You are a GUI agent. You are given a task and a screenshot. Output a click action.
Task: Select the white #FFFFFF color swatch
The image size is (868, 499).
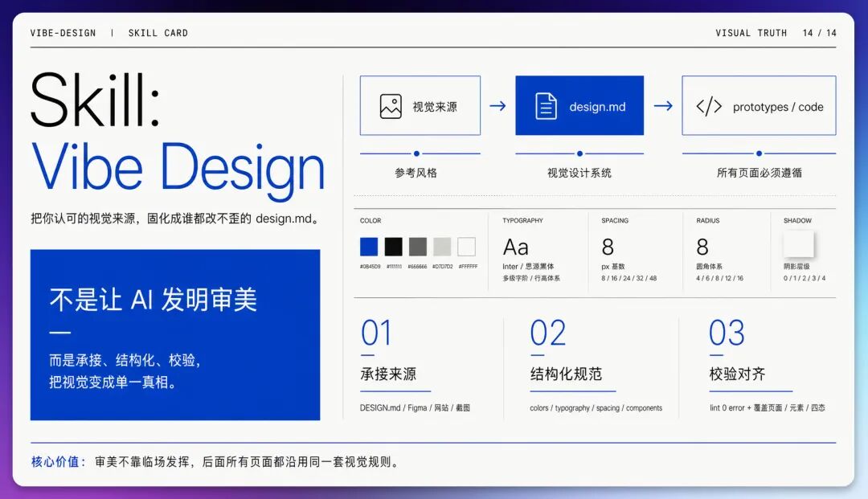point(467,247)
